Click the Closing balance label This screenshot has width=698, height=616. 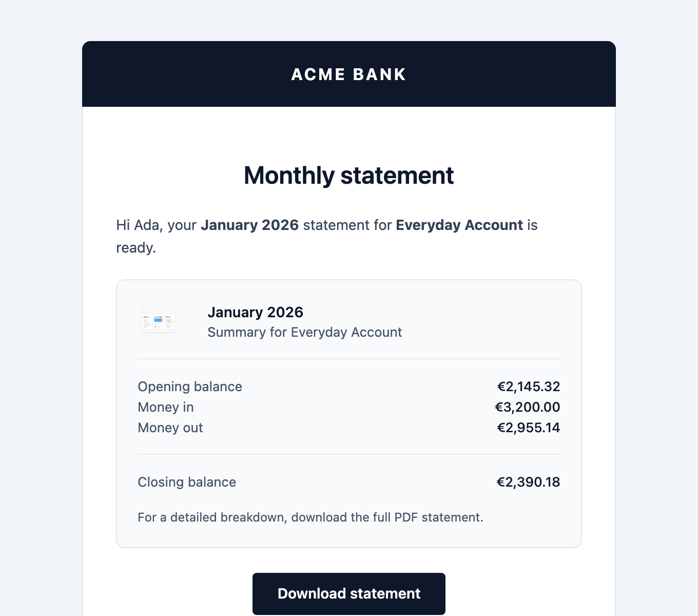[x=186, y=482]
